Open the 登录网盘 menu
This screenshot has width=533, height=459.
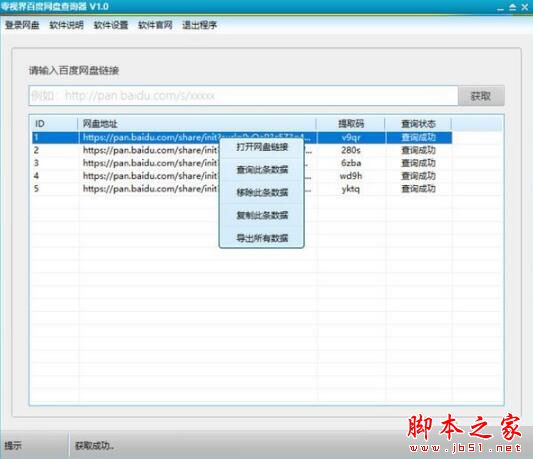click(x=22, y=25)
